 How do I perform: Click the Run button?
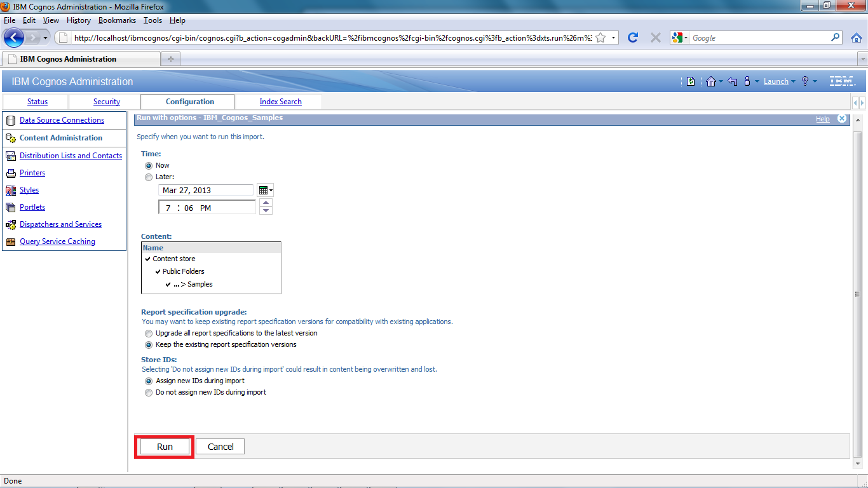point(165,447)
